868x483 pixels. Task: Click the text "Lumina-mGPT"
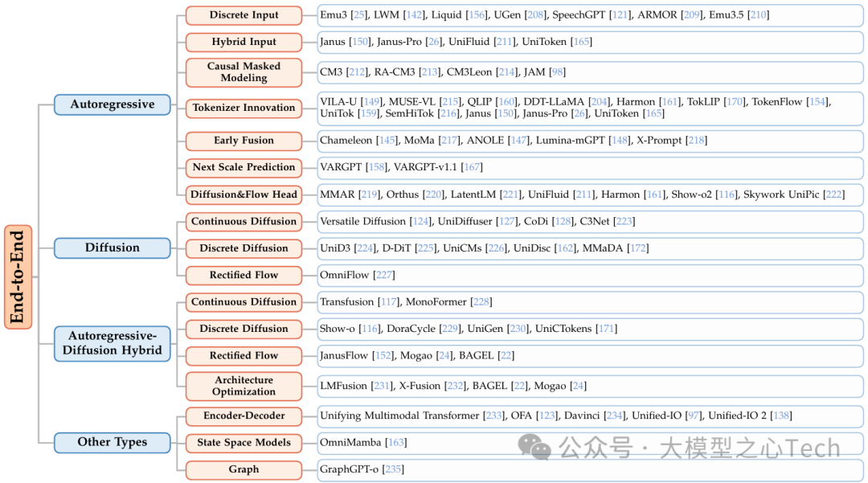point(570,141)
